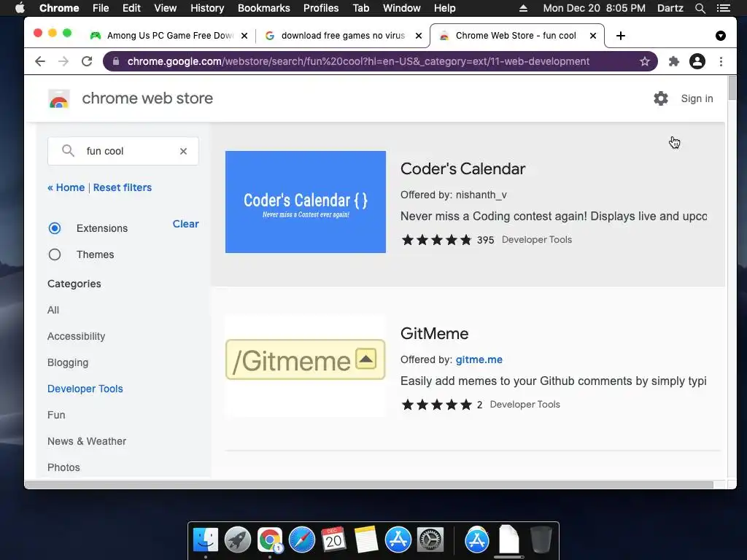Switch to 'download free games no virus' tab
Image resolution: width=747 pixels, height=560 pixels.
[x=343, y=36]
